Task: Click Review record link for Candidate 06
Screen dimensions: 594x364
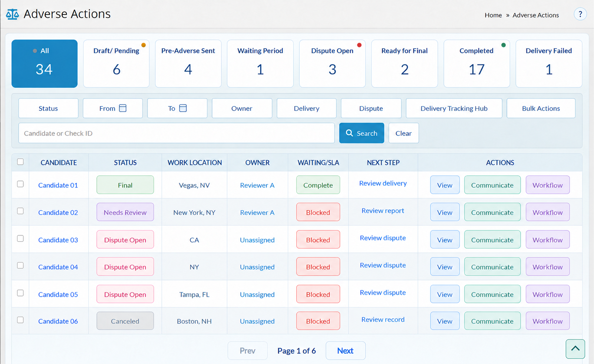Action: (x=383, y=320)
